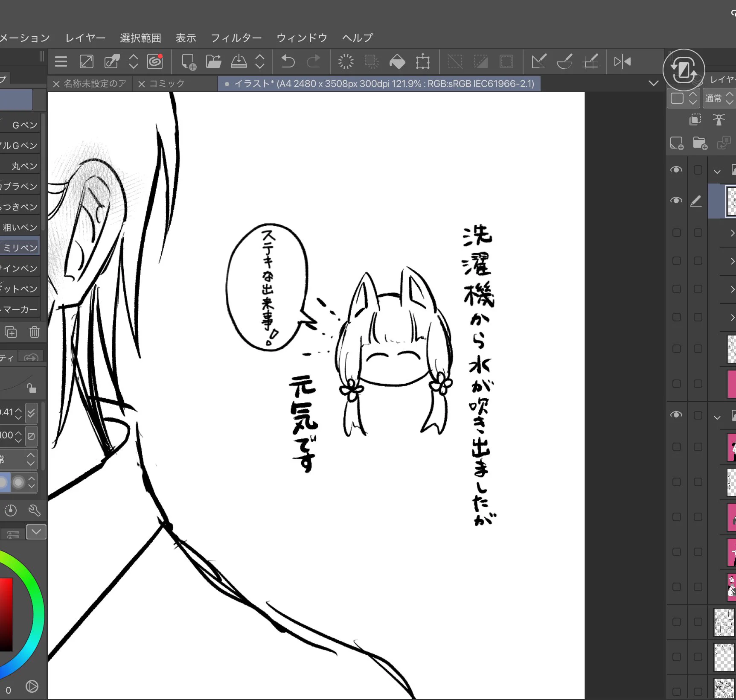Click the scale/rotate transform icon
This screenshot has height=700, width=736.
coord(423,62)
